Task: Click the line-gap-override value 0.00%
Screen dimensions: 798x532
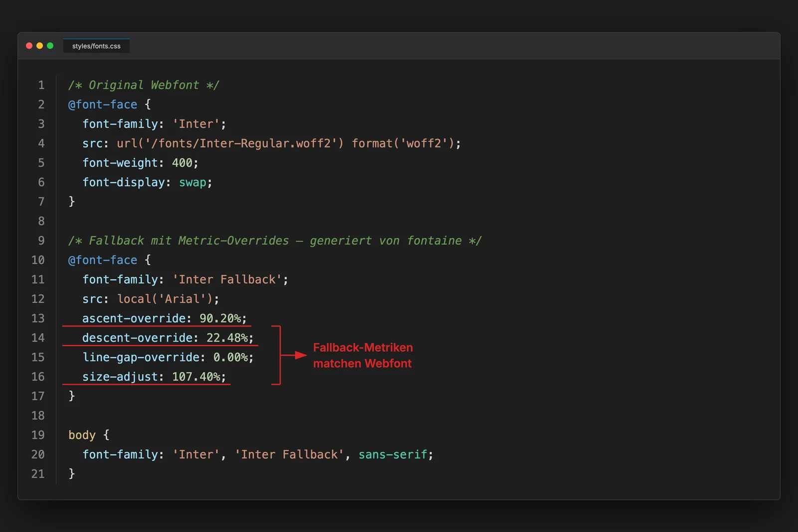Action: click(230, 357)
